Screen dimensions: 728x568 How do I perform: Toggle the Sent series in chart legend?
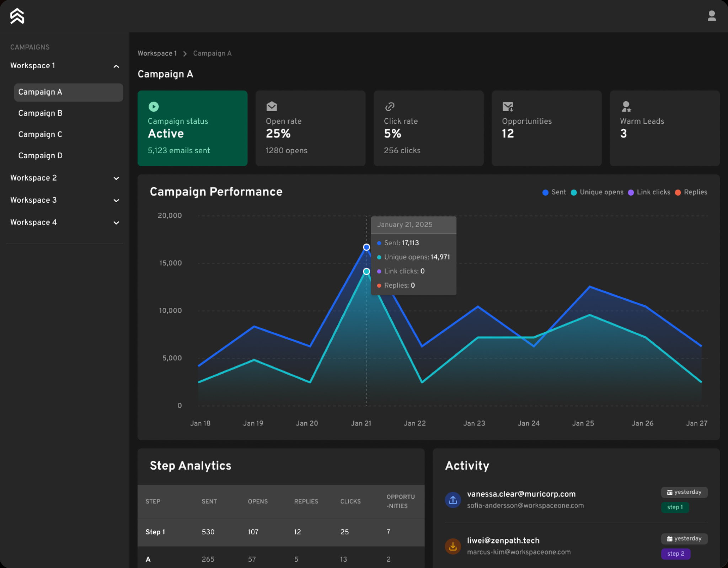[555, 192]
